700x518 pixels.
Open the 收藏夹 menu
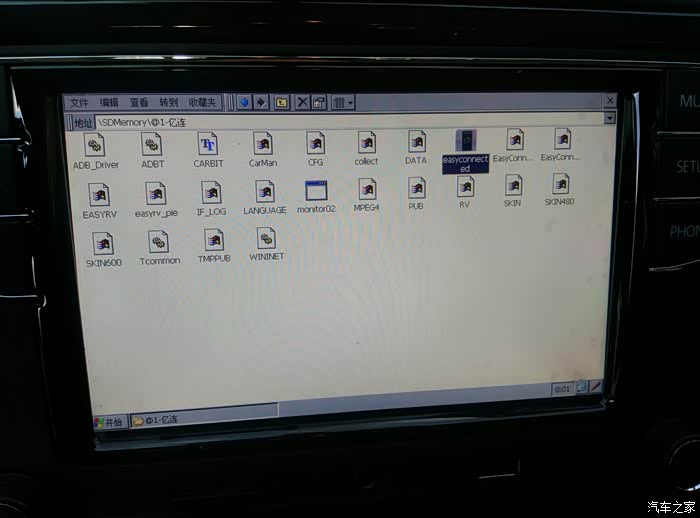click(202, 103)
